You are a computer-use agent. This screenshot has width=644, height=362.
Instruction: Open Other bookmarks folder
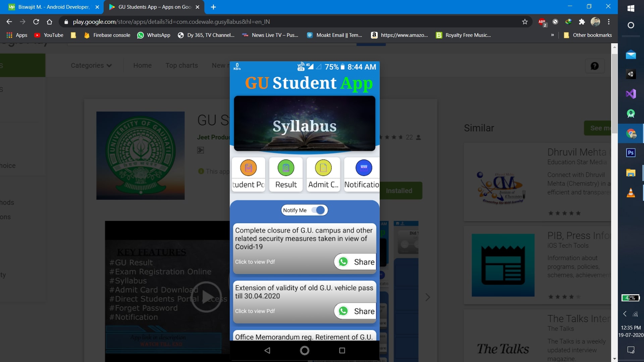pyautogui.click(x=588, y=35)
